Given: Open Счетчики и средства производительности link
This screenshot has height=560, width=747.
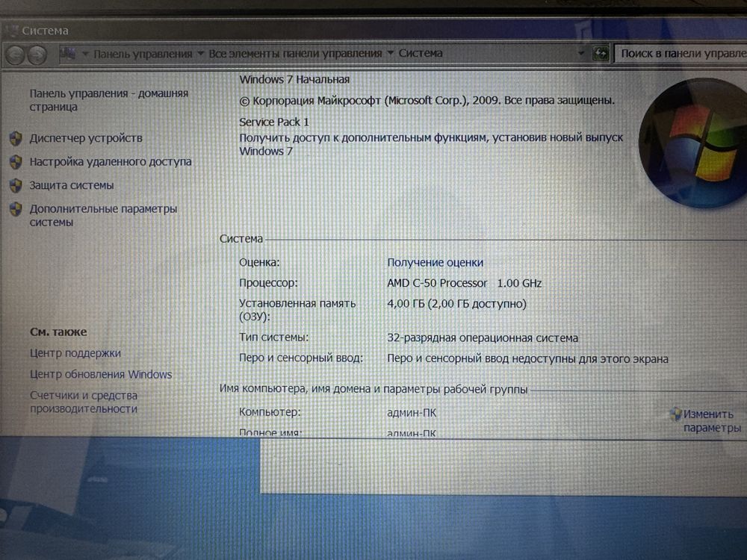Looking at the screenshot, I should point(84,402).
